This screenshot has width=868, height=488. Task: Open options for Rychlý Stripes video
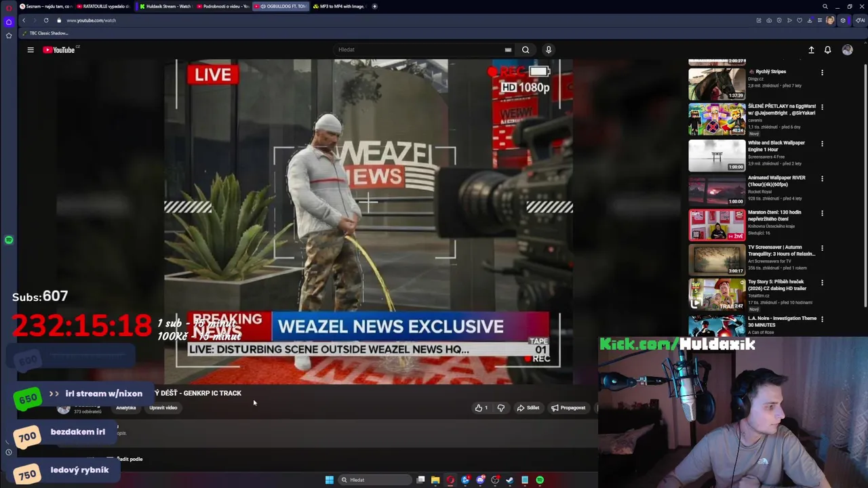[x=822, y=73]
